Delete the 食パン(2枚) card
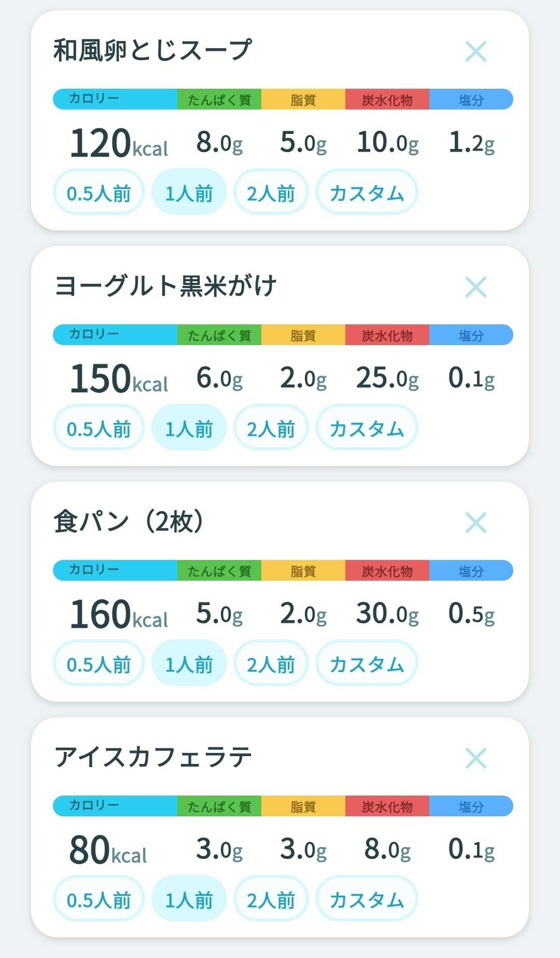The image size is (560, 958). point(475,523)
